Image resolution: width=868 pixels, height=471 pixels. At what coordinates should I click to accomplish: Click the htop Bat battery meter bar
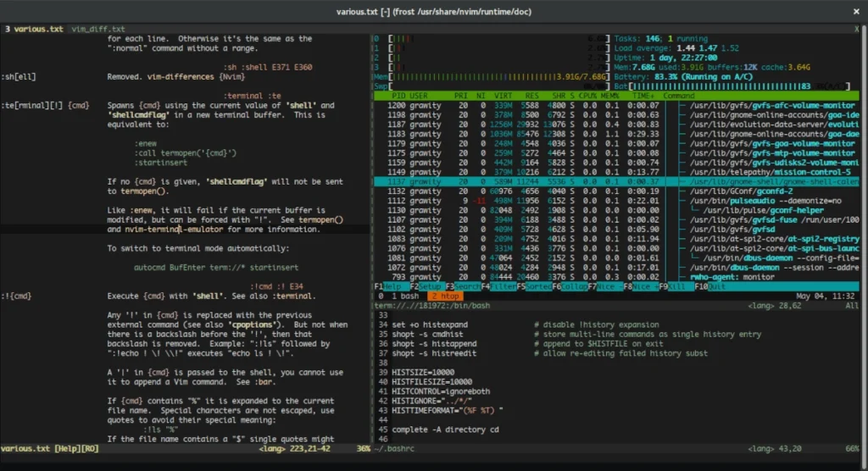coord(732,86)
